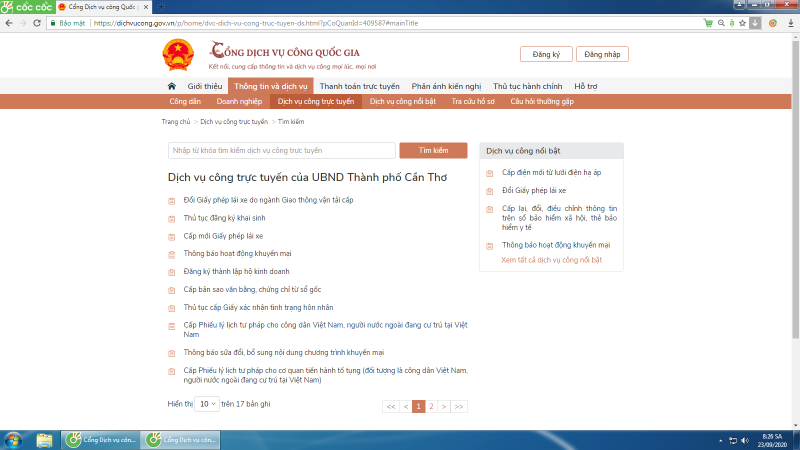Open the records-per-page dropdown showing 10
This screenshot has height=450, width=800.
point(206,404)
